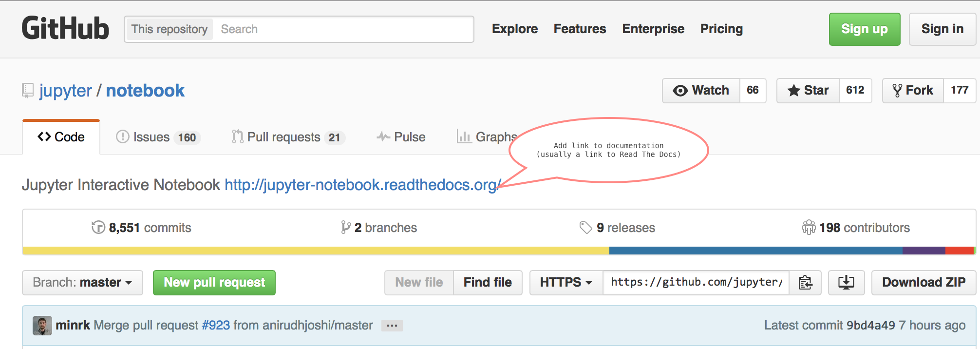Screen dimensions: 980x349
Task: View the 2 branches link
Action: coord(379,228)
